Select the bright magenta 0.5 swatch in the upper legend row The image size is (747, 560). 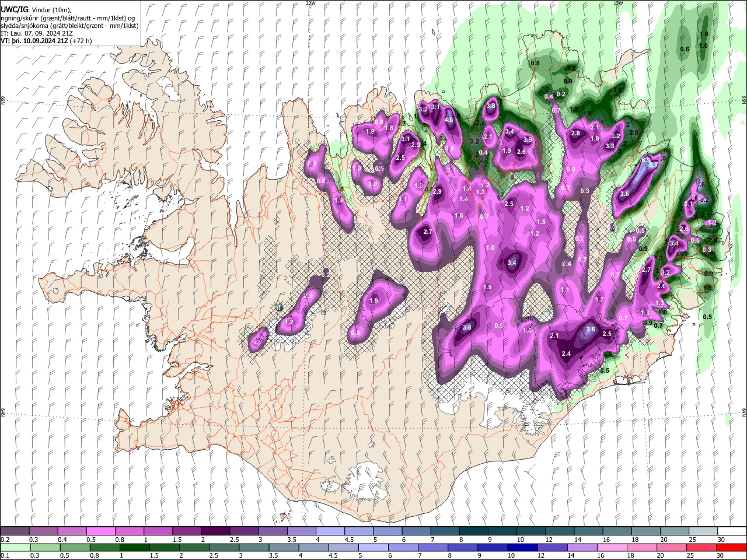(100, 531)
